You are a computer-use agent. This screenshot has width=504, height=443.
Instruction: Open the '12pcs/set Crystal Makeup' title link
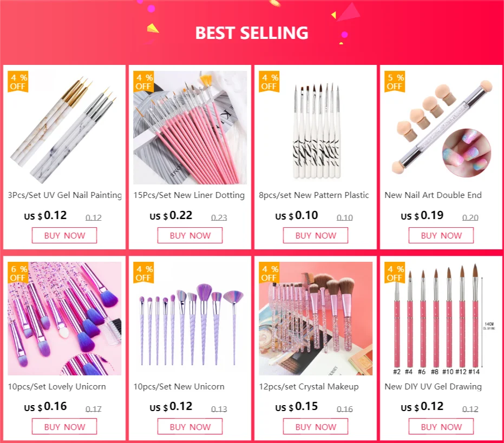(x=309, y=386)
